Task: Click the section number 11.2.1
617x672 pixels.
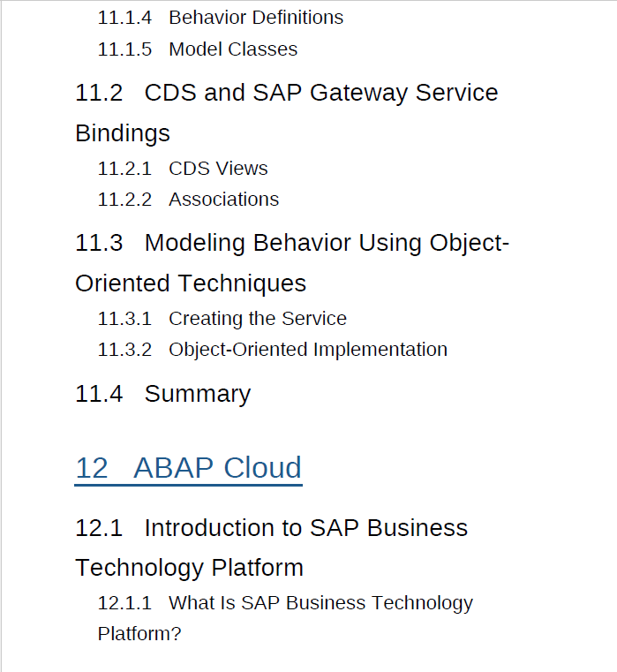Action: point(124,169)
